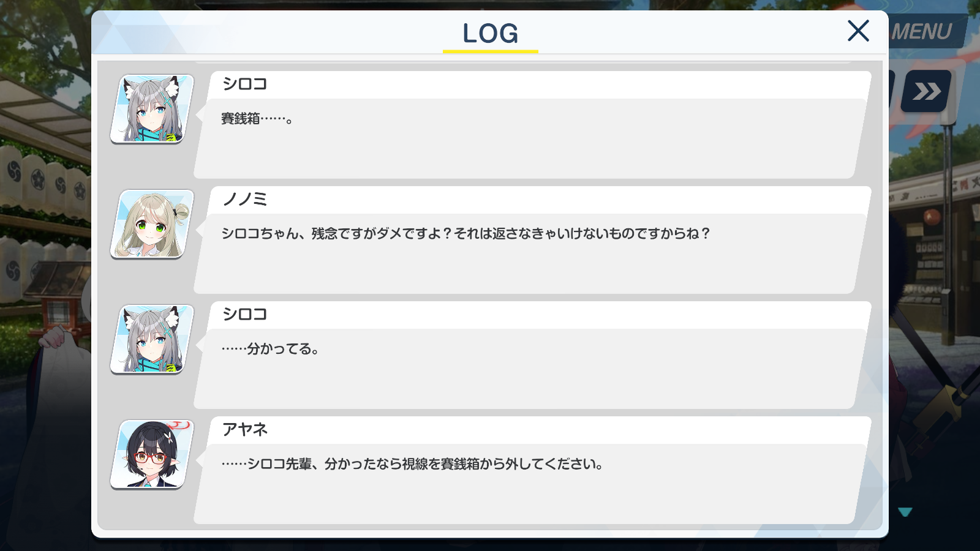The image size is (980, 551).
Task: Click the ノノミ speaker name header
Action: pos(245,199)
